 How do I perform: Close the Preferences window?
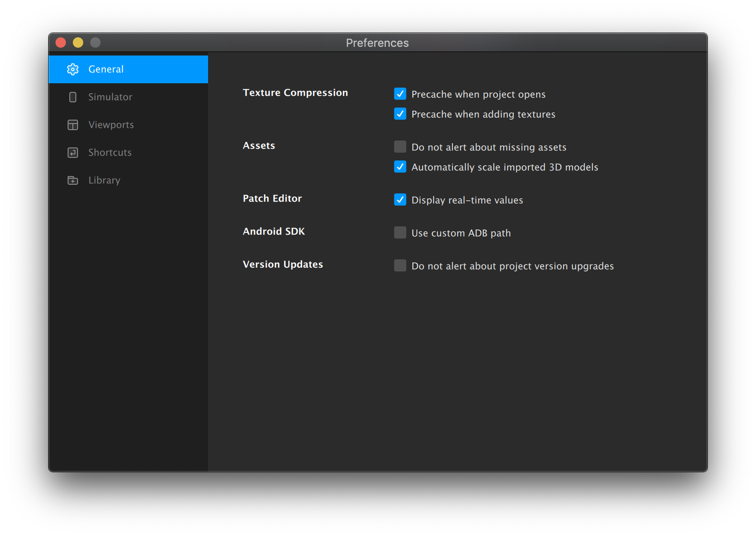click(x=61, y=42)
